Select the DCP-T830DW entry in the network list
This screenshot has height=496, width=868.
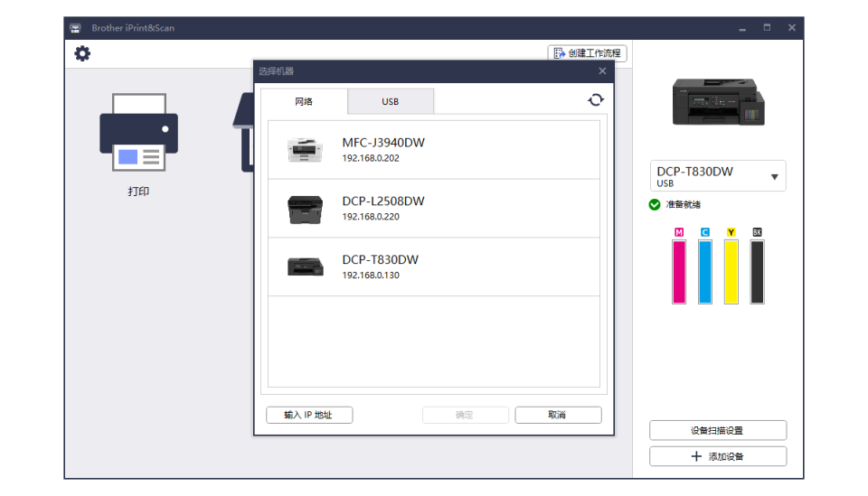(x=433, y=267)
